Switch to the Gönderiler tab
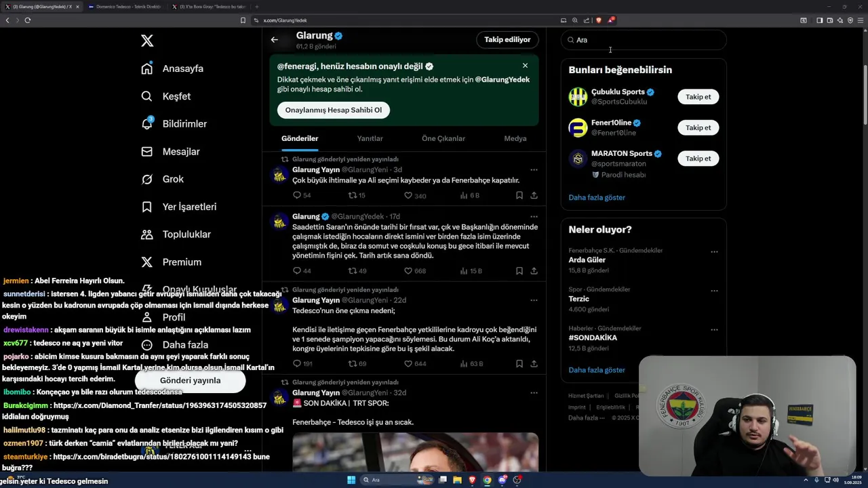This screenshot has width=868, height=488. pos(300,138)
